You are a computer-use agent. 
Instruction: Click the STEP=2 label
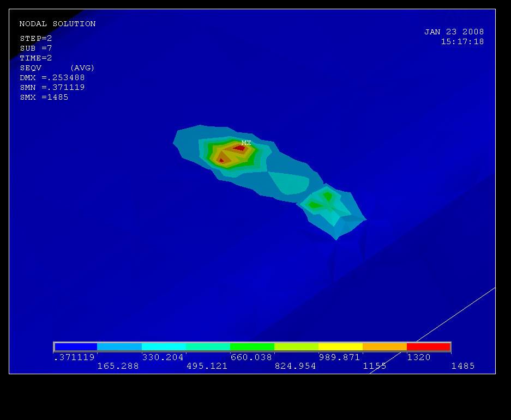pos(36,39)
